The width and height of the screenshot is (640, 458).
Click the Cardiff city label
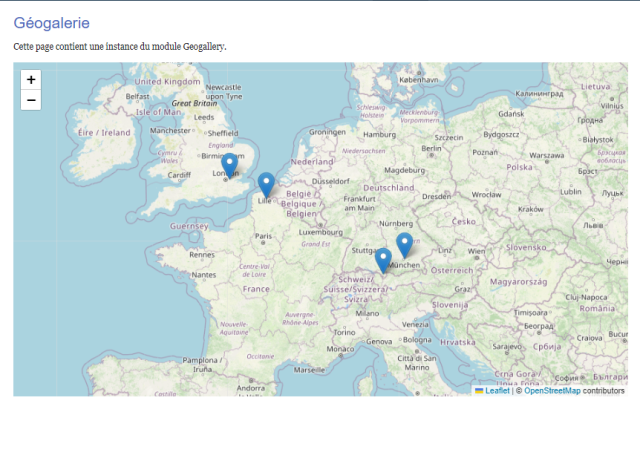(179, 175)
